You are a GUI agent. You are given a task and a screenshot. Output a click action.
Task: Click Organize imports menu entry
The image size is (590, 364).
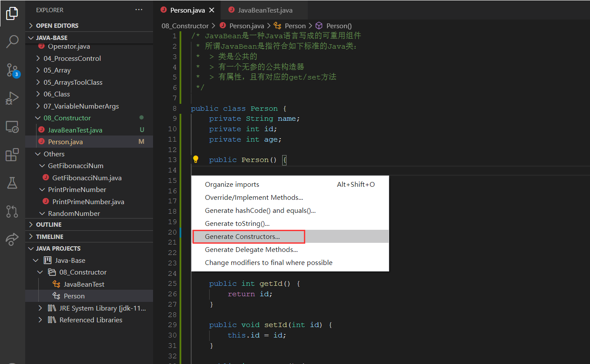coord(232,184)
